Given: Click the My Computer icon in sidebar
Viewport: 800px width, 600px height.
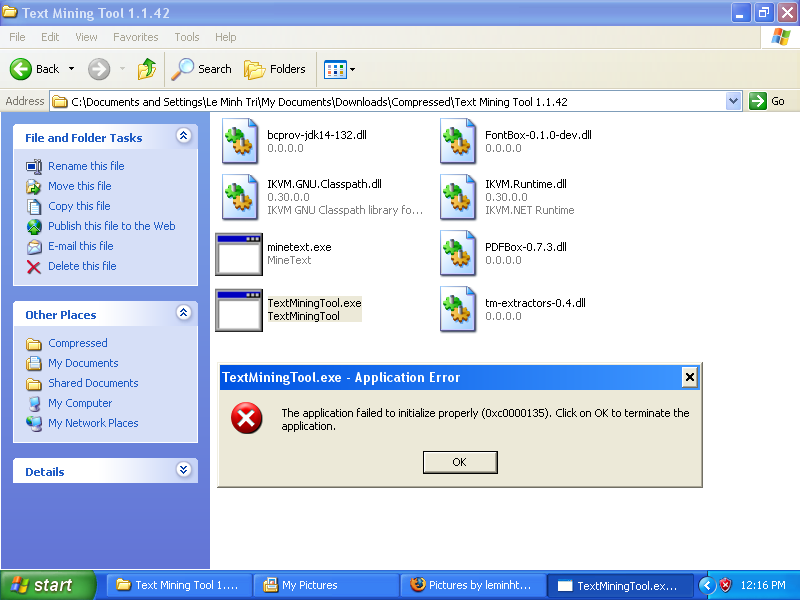Looking at the screenshot, I should coord(34,404).
